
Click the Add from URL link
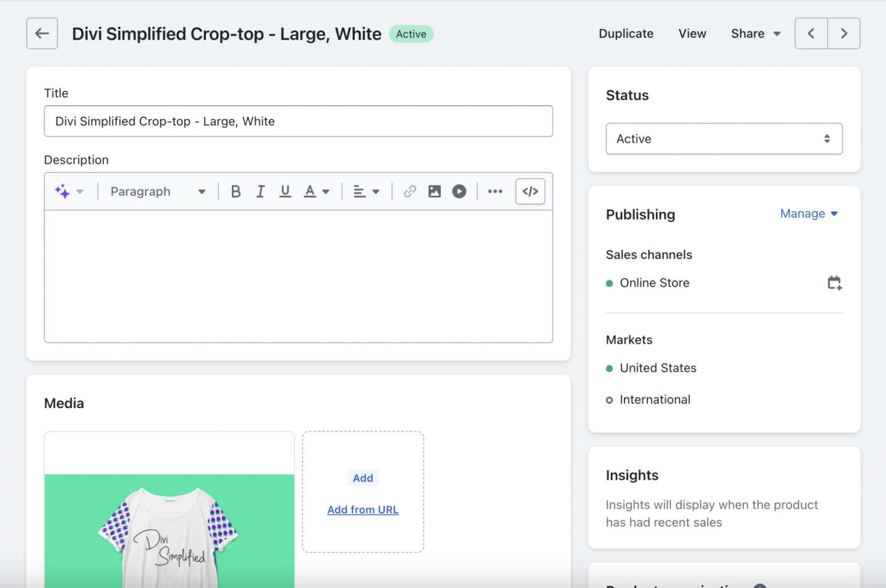(363, 510)
